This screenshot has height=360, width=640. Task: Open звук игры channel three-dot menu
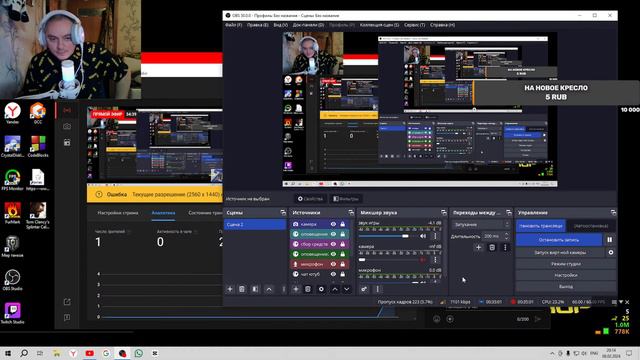click(435, 236)
